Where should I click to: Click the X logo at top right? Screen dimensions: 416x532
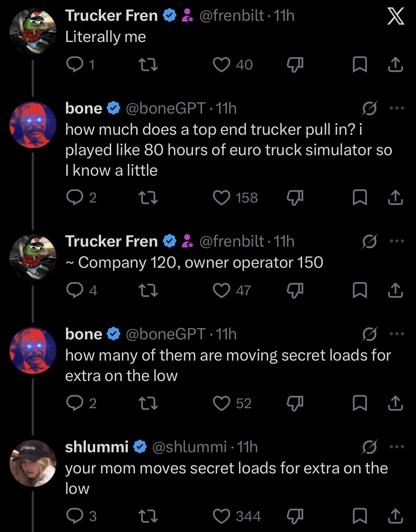[396, 17]
